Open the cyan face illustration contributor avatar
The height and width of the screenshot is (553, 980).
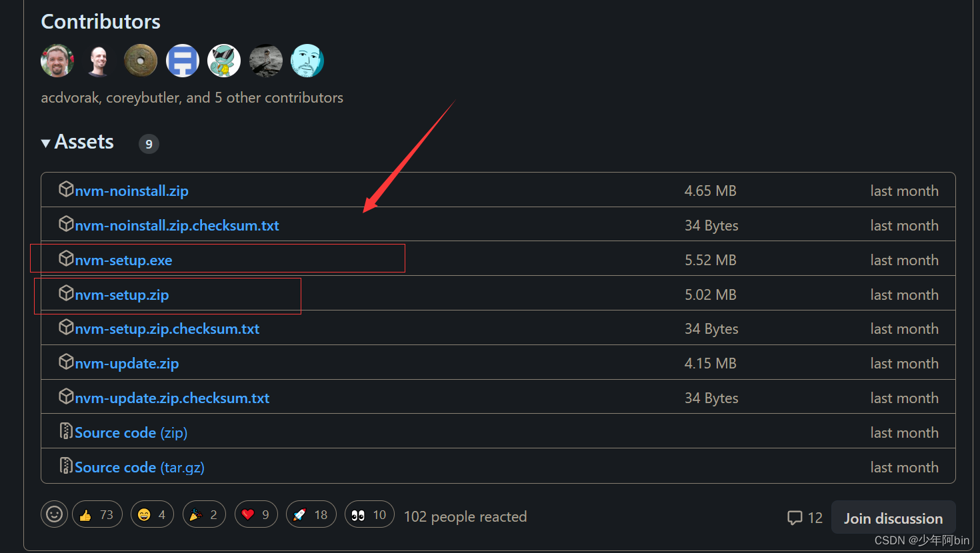307,61
